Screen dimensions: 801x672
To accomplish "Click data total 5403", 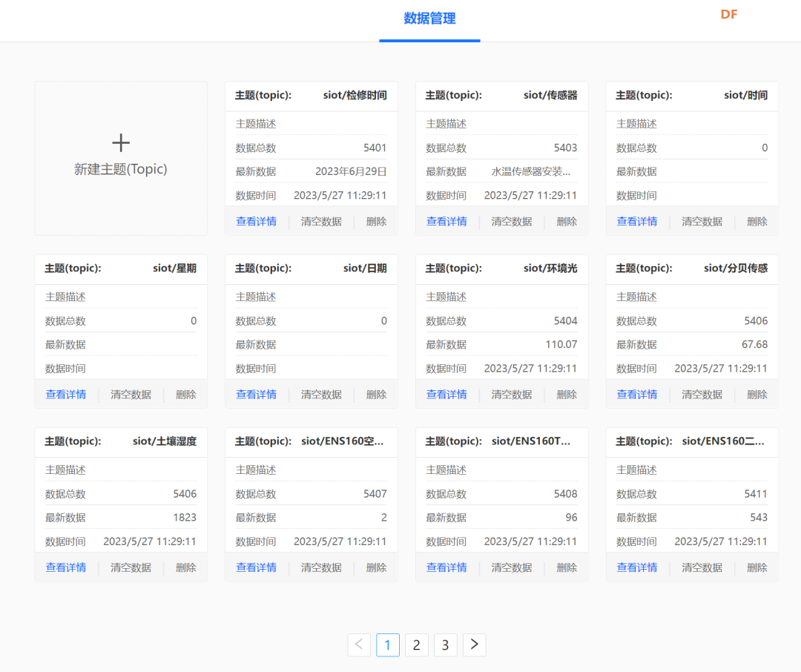I will click(565, 148).
